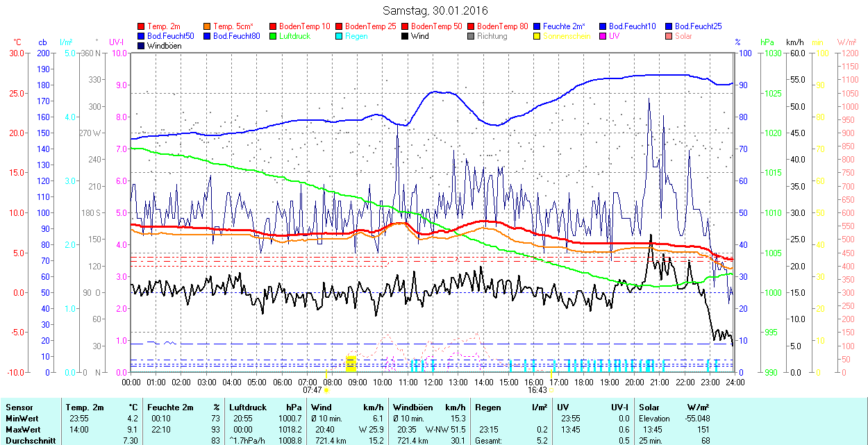Click the dark navy Windböen legend square
The width and height of the screenshot is (868, 445).
click(141, 46)
